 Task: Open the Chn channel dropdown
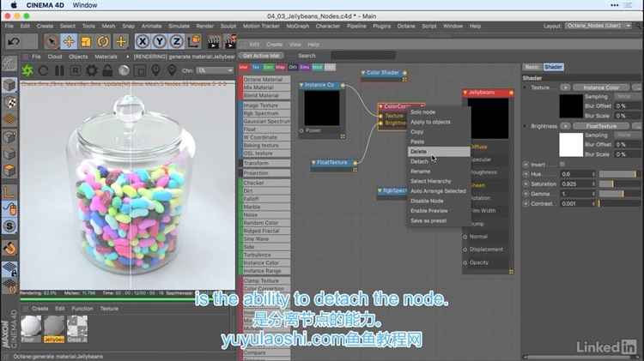215,70
